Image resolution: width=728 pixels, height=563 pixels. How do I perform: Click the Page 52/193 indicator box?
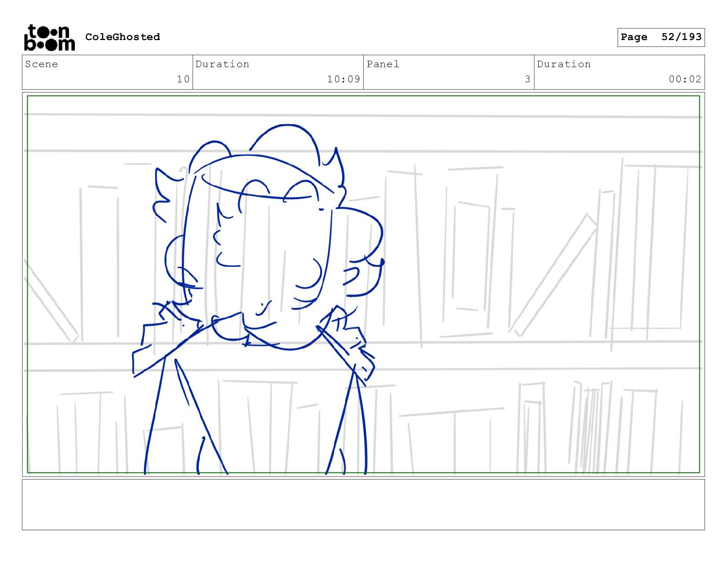[661, 37]
